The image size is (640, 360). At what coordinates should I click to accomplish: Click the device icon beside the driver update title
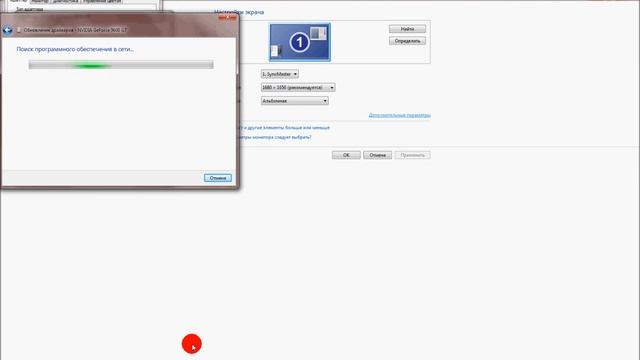[18, 30]
